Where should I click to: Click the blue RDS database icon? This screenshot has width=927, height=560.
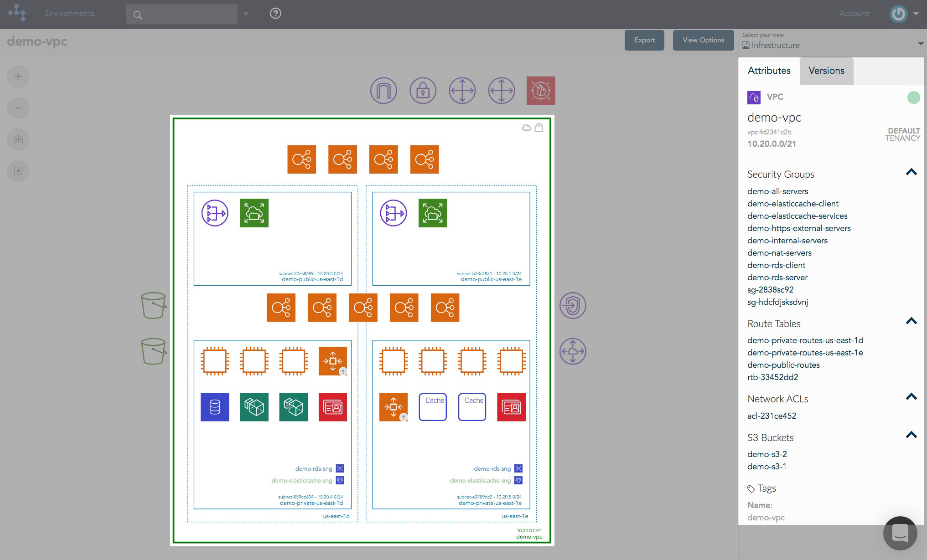[215, 407]
